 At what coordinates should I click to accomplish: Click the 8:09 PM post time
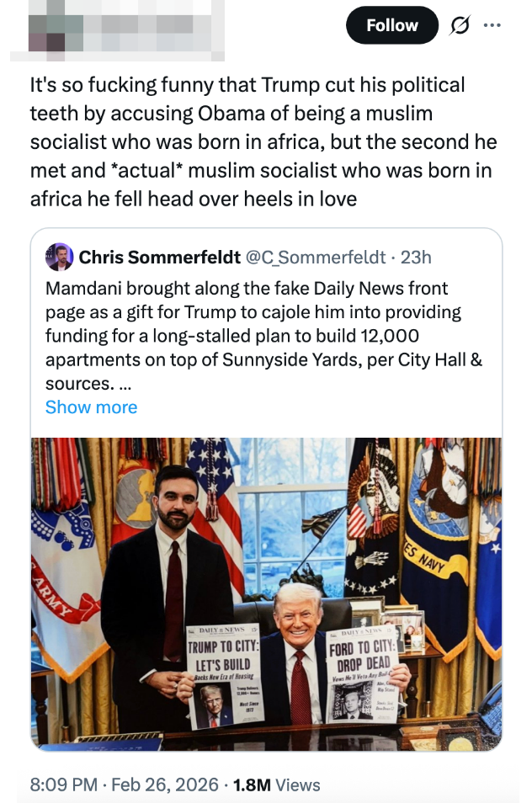click(x=61, y=784)
